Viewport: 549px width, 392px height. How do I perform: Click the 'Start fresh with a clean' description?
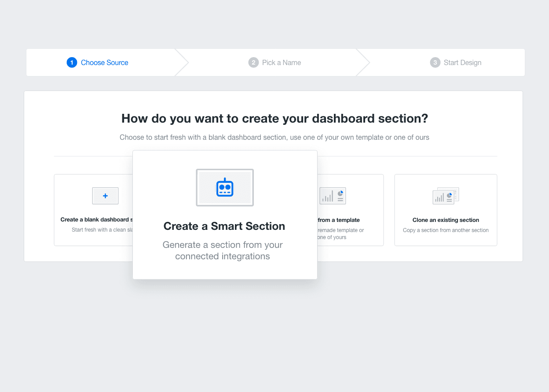pos(102,230)
